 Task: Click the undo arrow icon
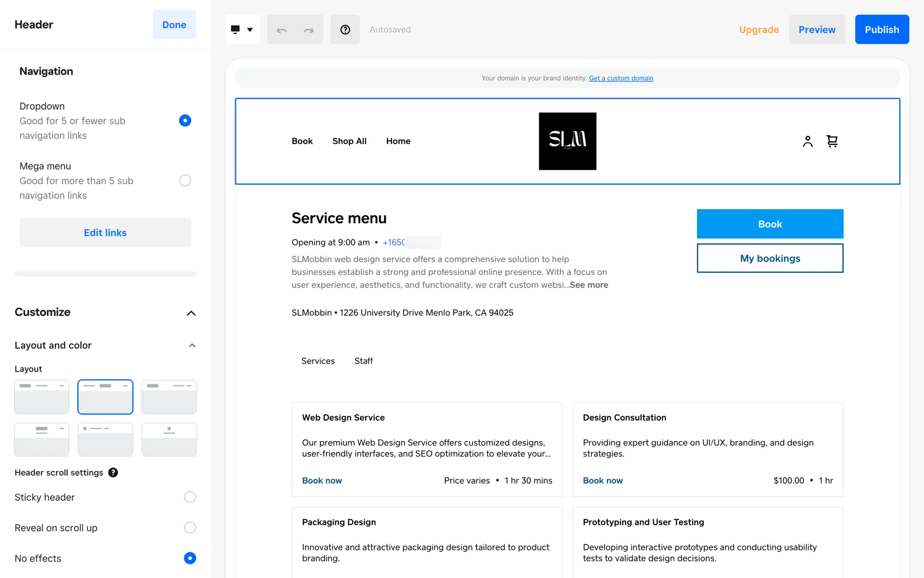[282, 30]
